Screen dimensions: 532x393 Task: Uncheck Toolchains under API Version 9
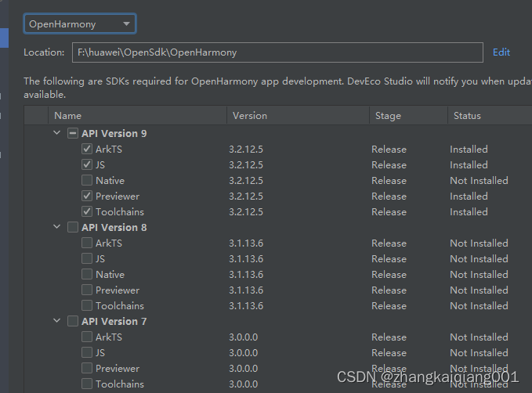[x=87, y=211]
